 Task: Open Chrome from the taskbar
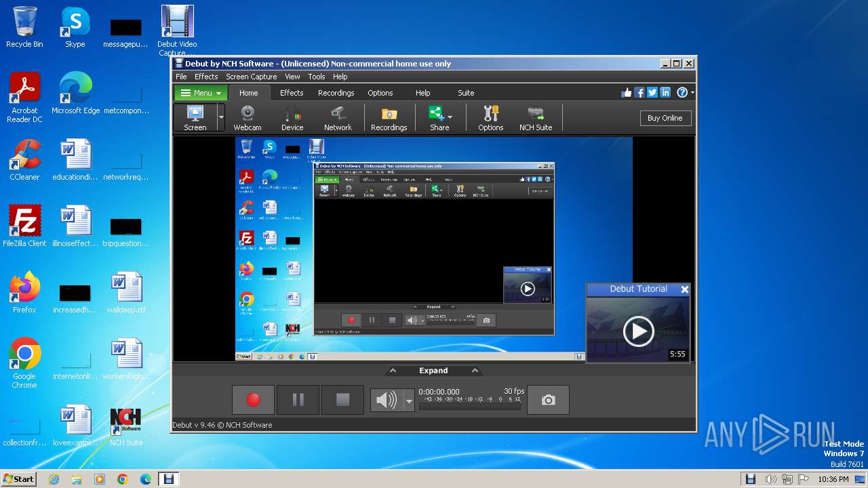(x=123, y=479)
